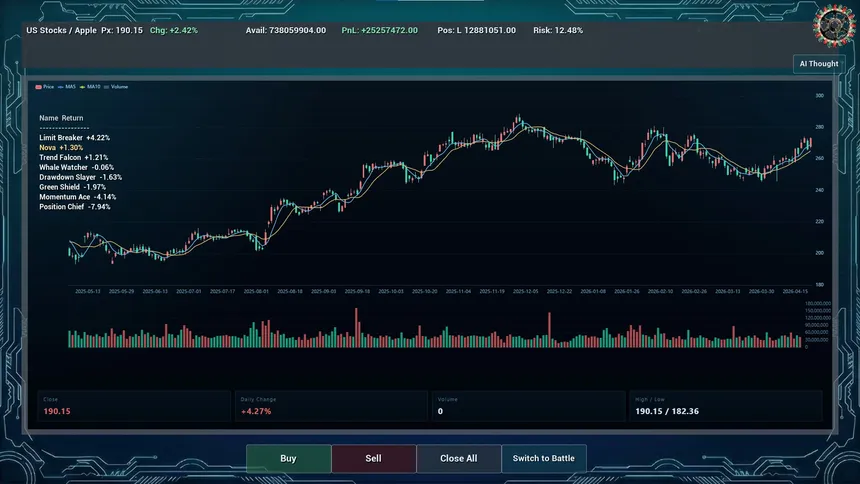Select Trend Falcon +1.21% leaderboard row
The width and height of the screenshot is (860, 484).
pos(74,157)
